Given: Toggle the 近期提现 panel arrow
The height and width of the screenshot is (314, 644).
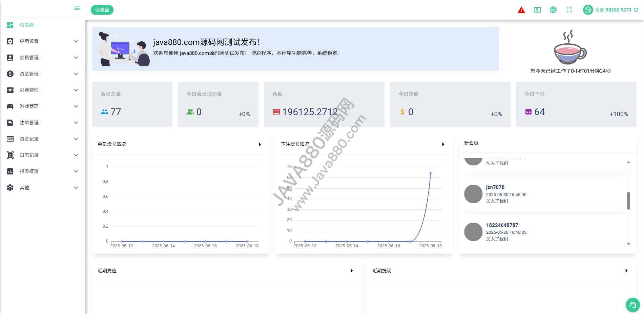Looking at the screenshot, I should (626, 271).
